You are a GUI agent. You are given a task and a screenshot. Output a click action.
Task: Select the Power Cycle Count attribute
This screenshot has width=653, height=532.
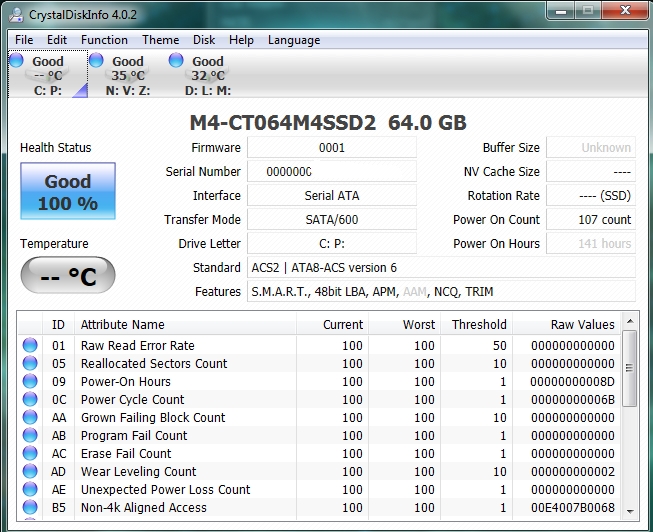319,399
